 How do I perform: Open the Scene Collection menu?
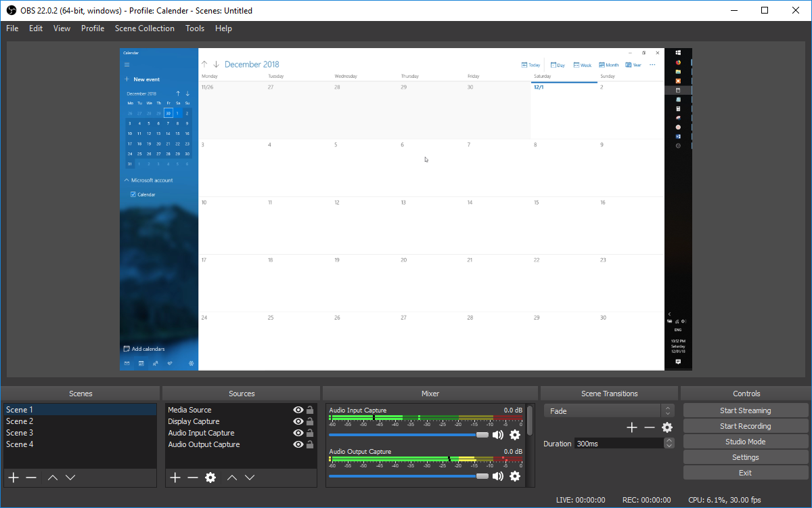tap(144, 28)
